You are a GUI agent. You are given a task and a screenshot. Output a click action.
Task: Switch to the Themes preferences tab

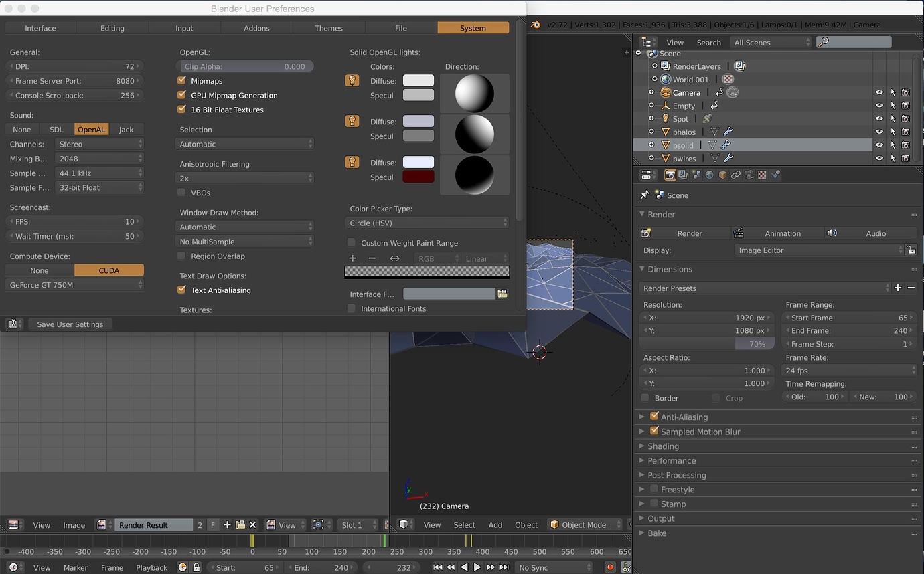coord(329,28)
